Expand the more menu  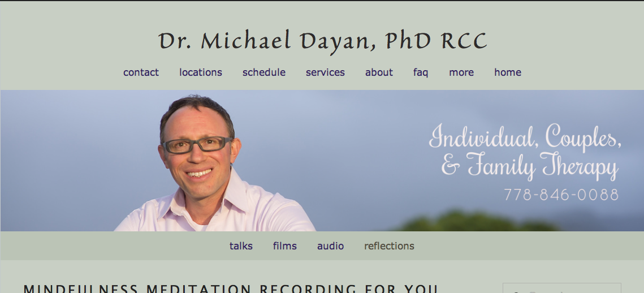click(x=461, y=72)
